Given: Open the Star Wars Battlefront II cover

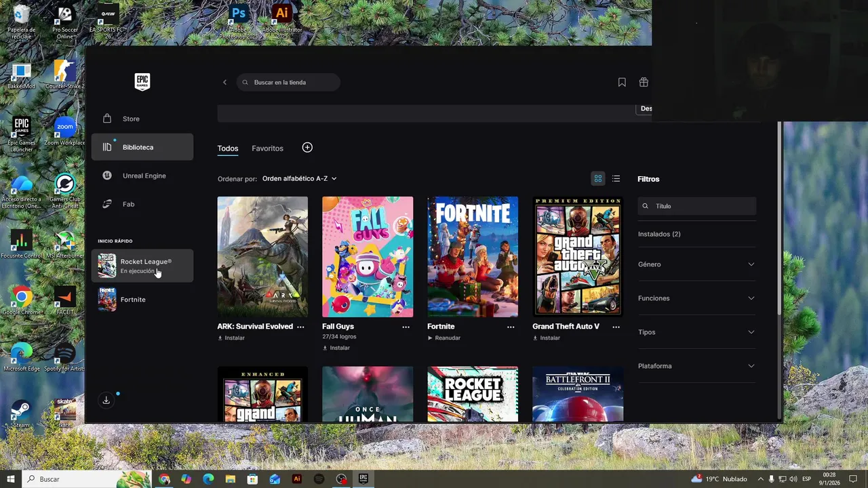Looking at the screenshot, I should (x=578, y=394).
